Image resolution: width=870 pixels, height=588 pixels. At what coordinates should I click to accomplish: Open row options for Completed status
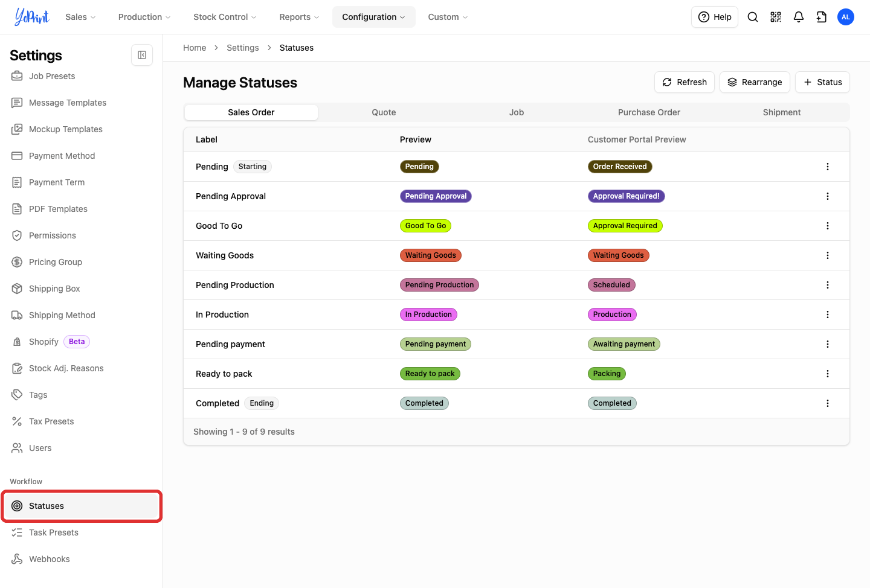828,403
